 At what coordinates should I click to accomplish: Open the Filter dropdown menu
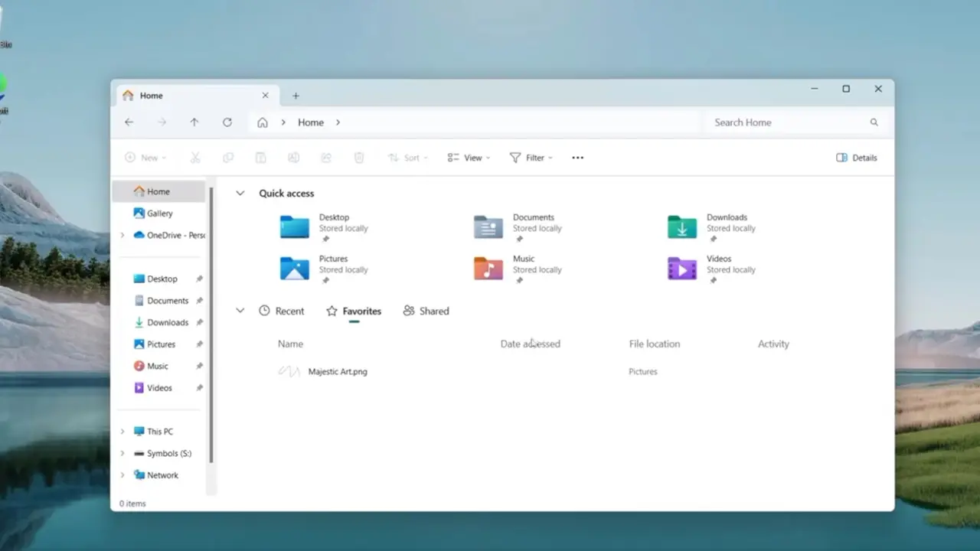coord(531,158)
